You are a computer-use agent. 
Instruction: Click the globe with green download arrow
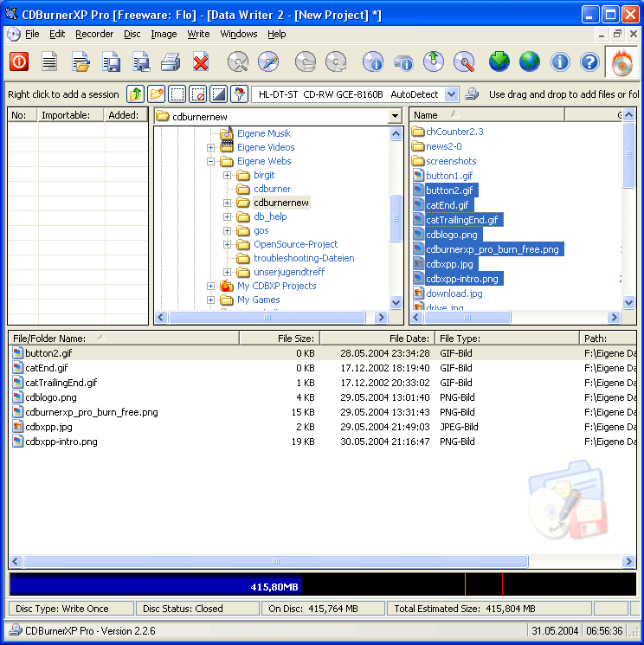click(x=499, y=62)
